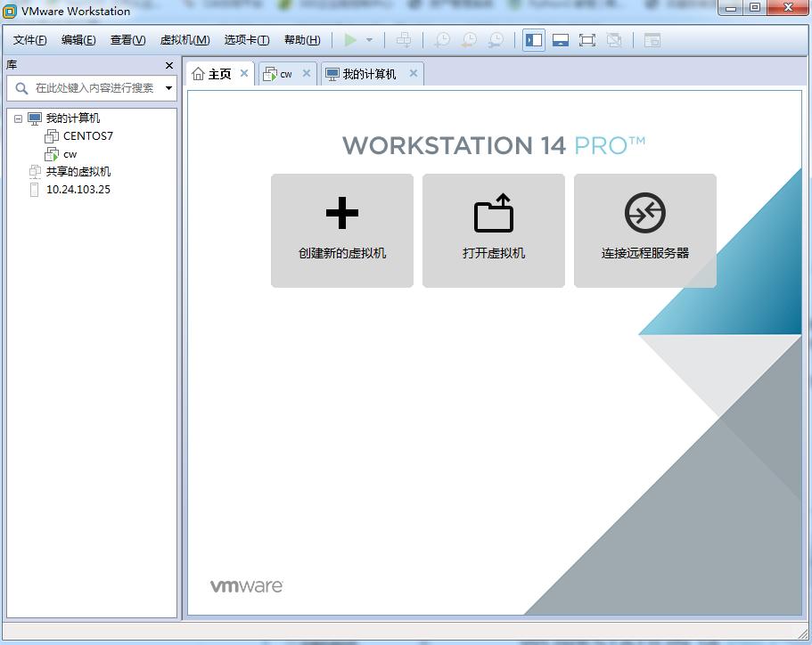The image size is (812, 645).
Task: Take a snapshot of the virtual machine
Action: click(441, 40)
